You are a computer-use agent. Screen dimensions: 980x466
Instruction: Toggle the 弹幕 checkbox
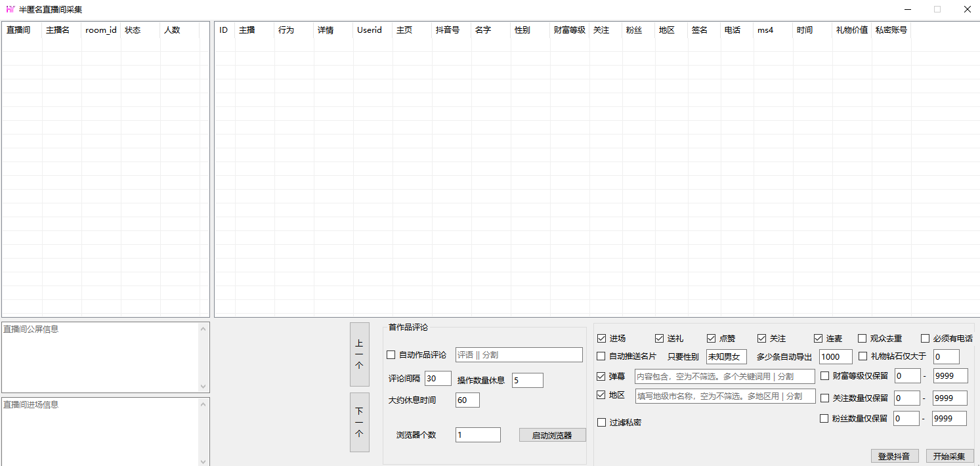[x=601, y=377]
